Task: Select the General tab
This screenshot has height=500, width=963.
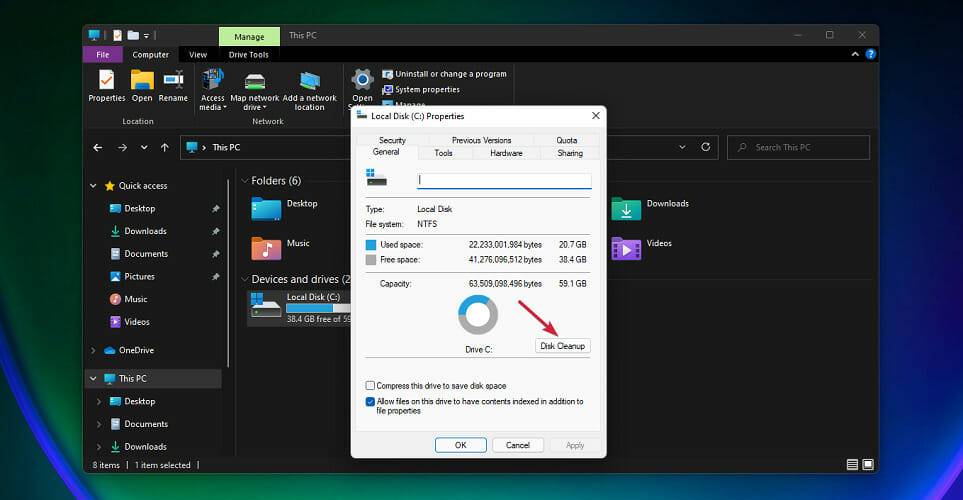Action: coord(386,152)
